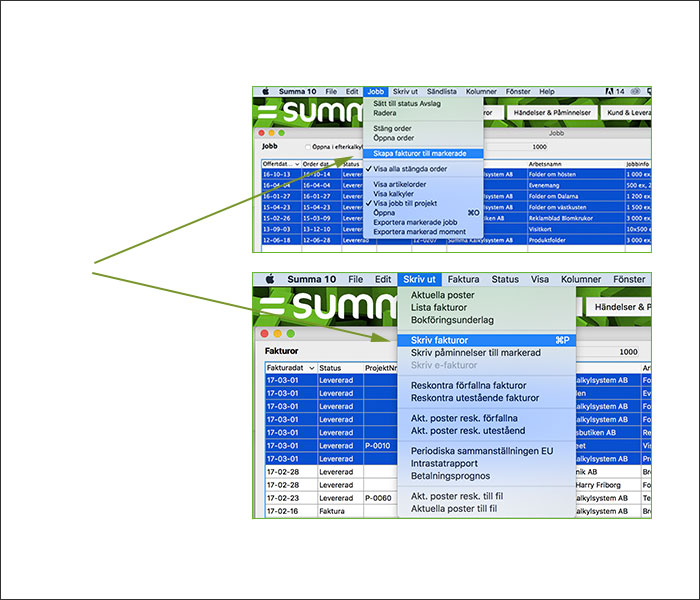Click the P-0060 project number cell
700x600 pixels.
(x=380, y=498)
